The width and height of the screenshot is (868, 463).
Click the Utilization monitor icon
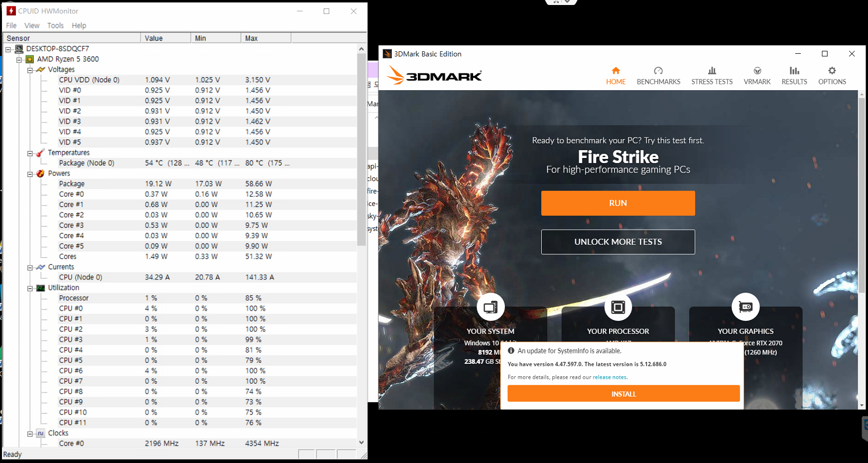[41, 288]
